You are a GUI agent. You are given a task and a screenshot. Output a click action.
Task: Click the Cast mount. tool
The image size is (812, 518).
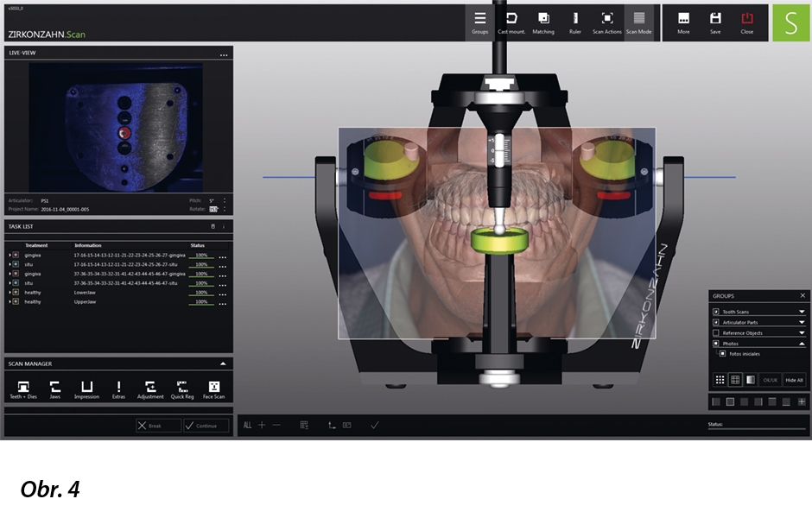click(x=511, y=23)
